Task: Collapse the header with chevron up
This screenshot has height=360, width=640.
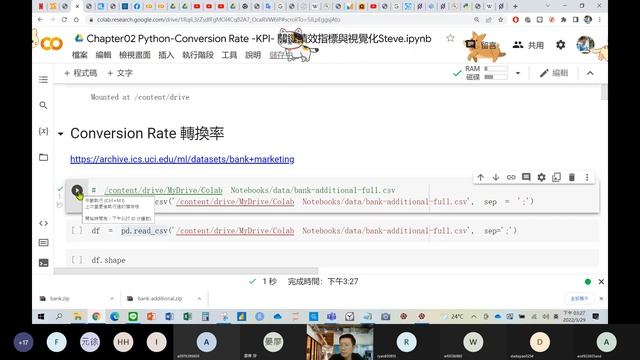Action: coord(590,73)
